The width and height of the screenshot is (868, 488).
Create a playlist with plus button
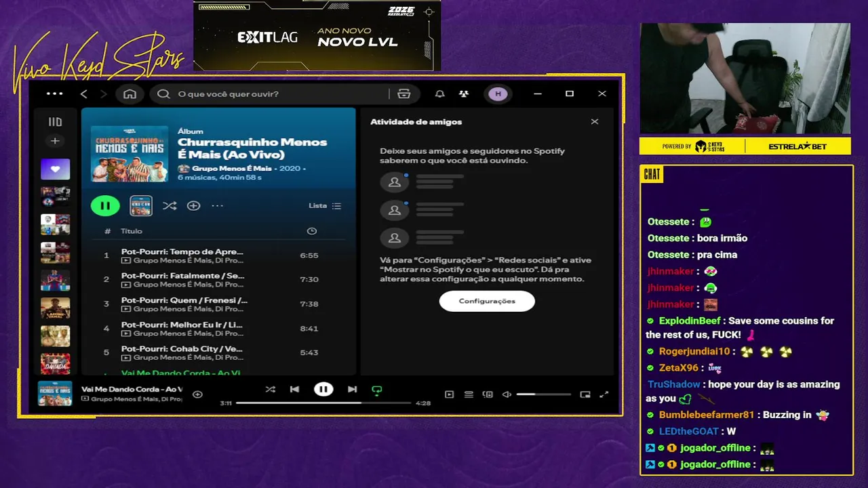point(55,141)
